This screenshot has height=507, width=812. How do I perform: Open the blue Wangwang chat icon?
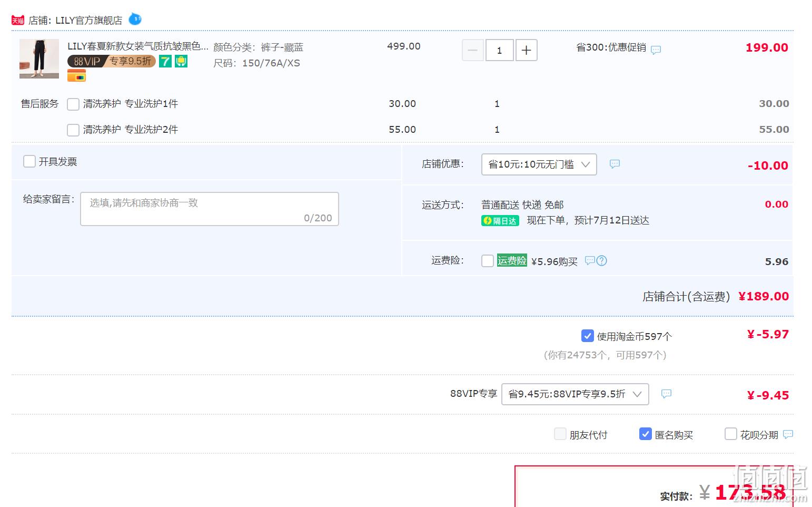coord(135,19)
